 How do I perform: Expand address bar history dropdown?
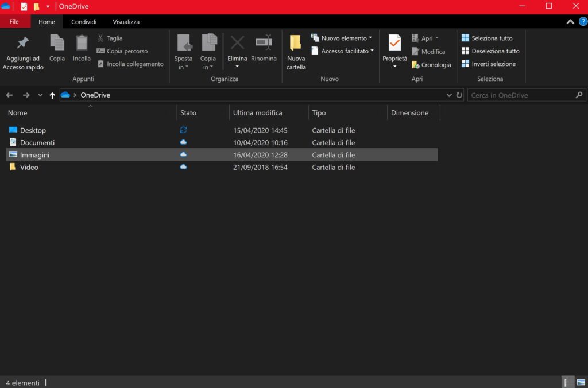tap(449, 95)
